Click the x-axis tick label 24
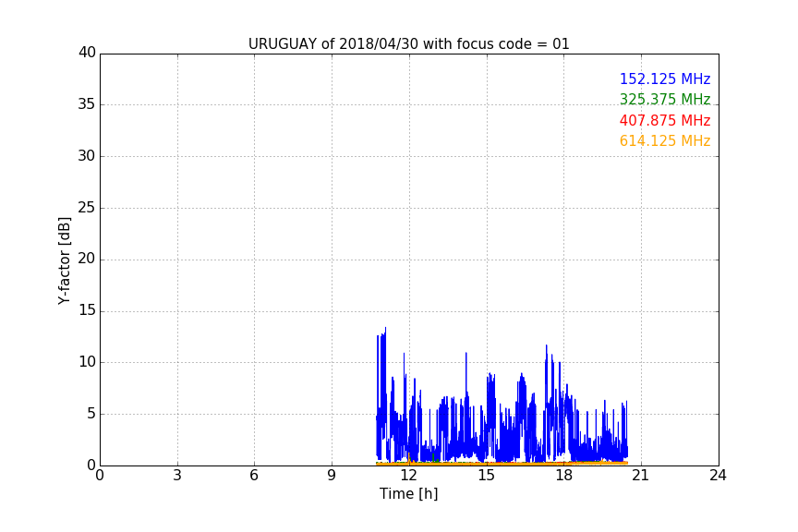798x532 pixels. 718,476
